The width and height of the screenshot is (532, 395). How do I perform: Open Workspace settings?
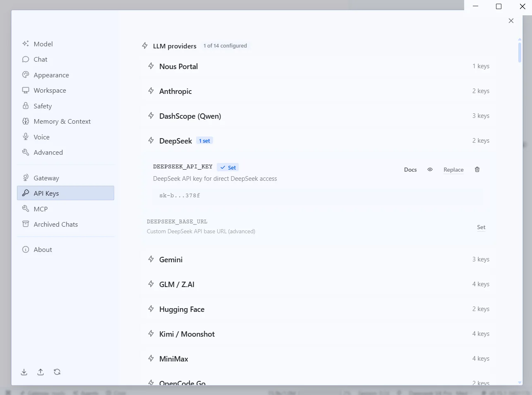65,90
